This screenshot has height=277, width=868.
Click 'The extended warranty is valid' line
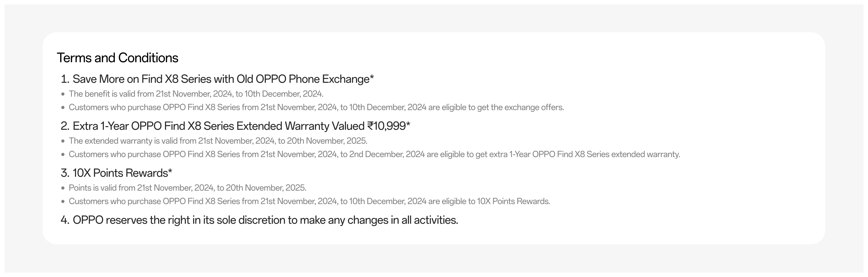pyautogui.click(x=218, y=141)
